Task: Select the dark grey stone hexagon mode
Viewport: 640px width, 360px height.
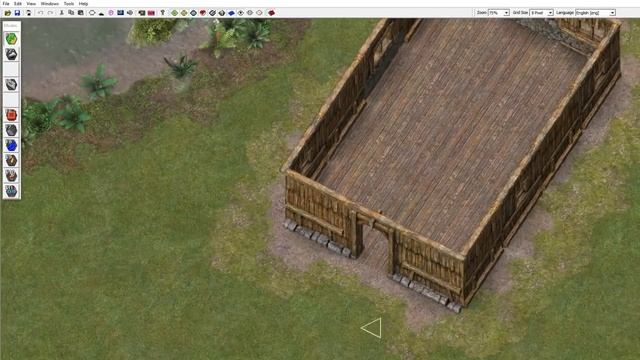Action: [x=11, y=130]
